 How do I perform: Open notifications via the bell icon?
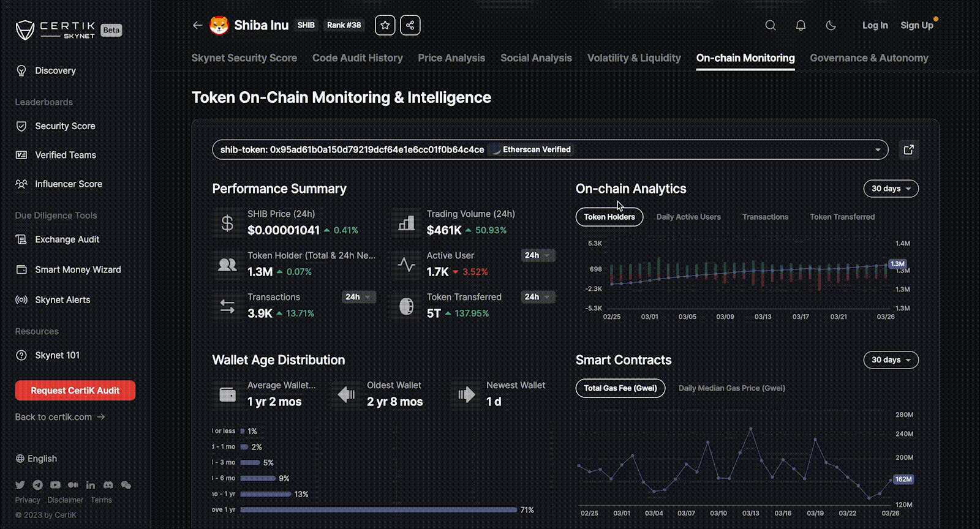tap(801, 25)
